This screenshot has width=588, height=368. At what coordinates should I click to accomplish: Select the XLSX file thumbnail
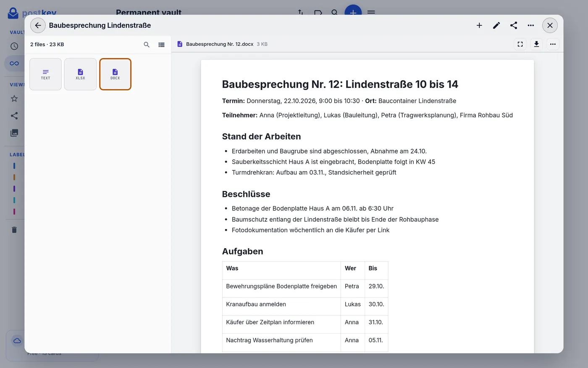pyautogui.click(x=80, y=74)
